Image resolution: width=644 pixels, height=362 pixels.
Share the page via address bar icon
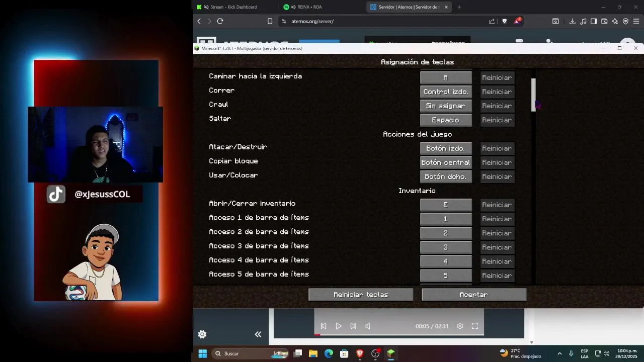(492, 21)
